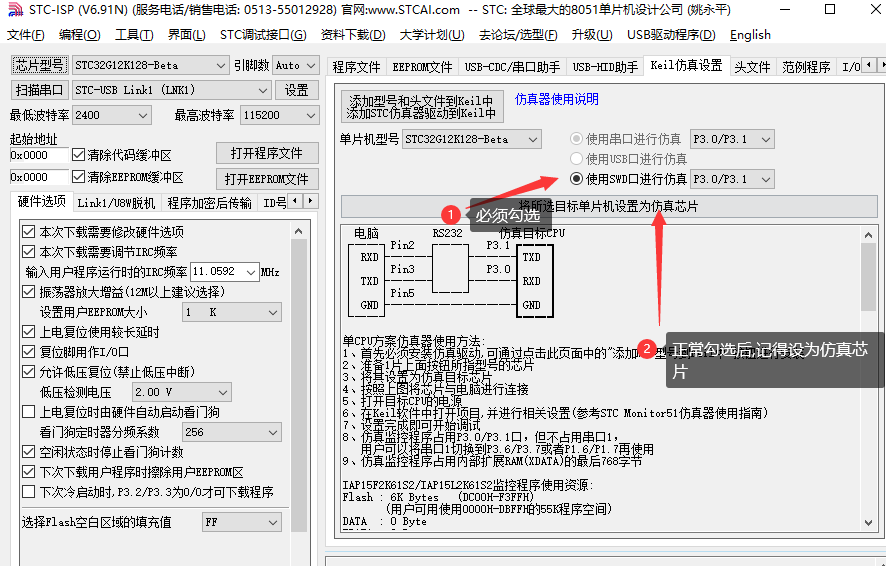Viewport: 886px width, 566px height.
Task: Open SWD emulation port P3.0/P3.1 dropdown
Action: coord(732,180)
